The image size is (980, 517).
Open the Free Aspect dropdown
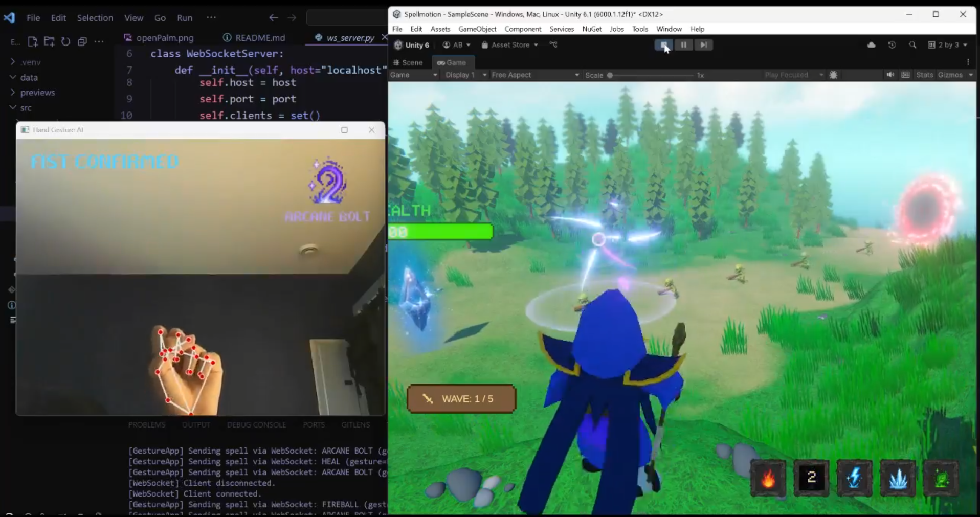tap(534, 75)
